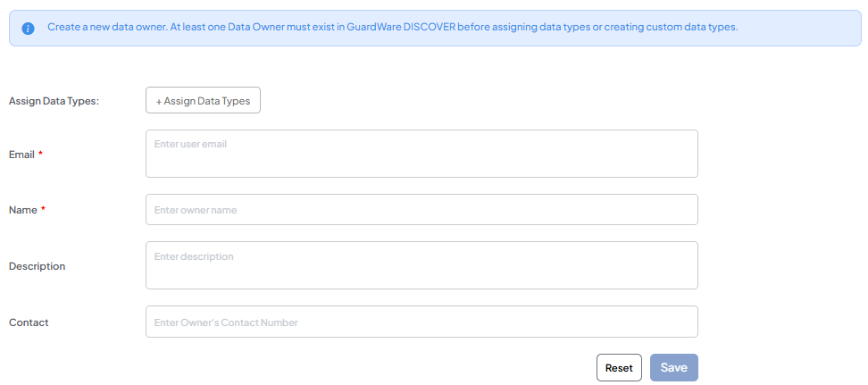Click the 'Assign Data Types:' label
The height and width of the screenshot is (385, 868).
click(54, 101)
